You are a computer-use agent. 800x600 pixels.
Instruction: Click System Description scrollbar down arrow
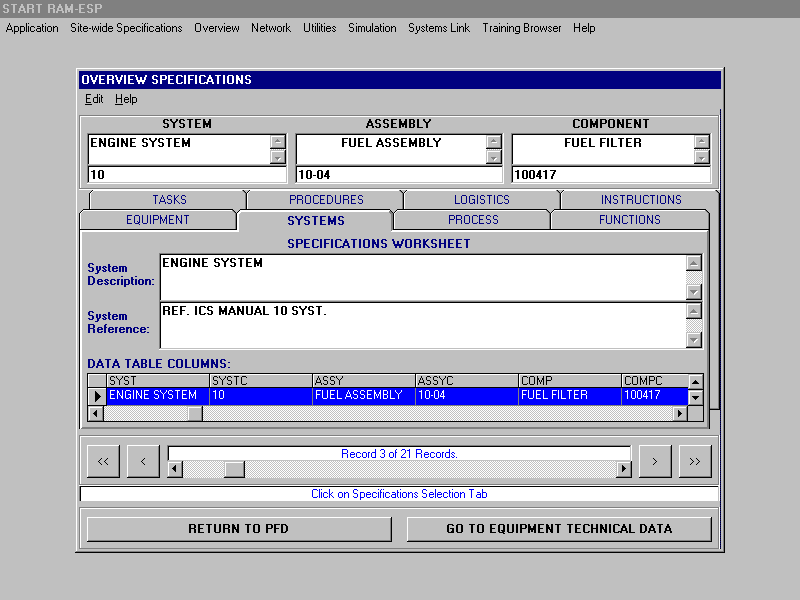click(x=693, y=292)
